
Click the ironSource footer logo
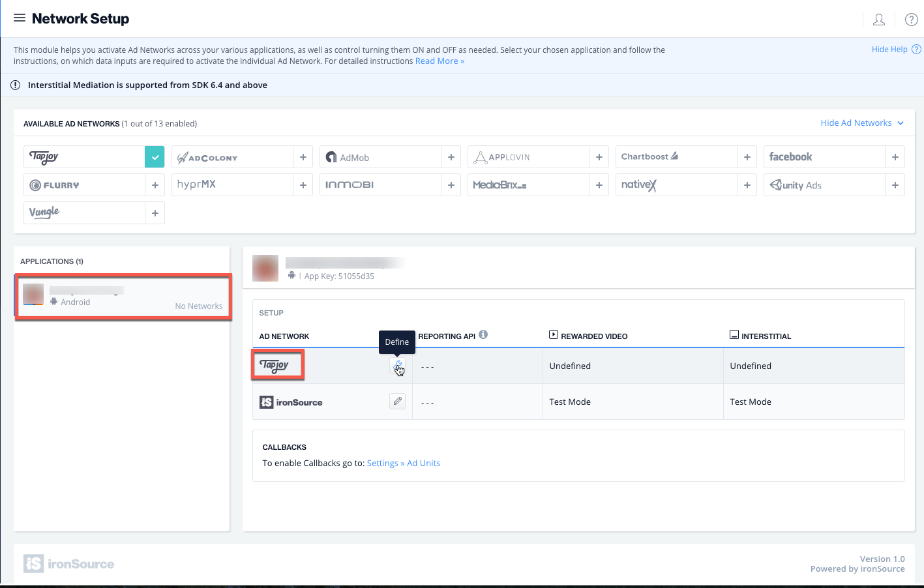[x=69, y=564]
